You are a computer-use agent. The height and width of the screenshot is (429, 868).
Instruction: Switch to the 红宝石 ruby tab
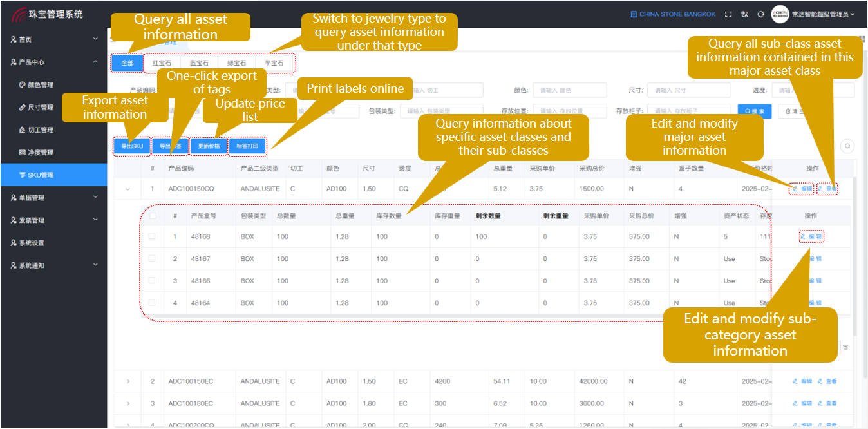point(161,62)
